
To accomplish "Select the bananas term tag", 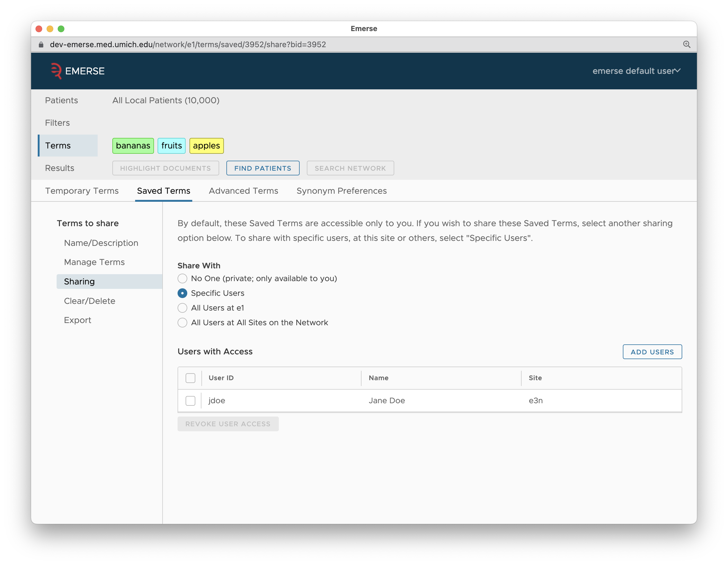I will 133,145.
